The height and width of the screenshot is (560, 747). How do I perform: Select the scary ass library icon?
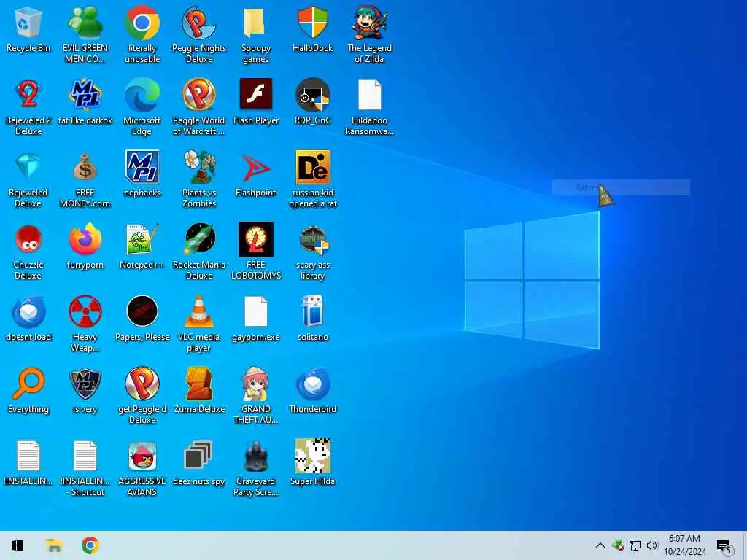coord(312,240)
